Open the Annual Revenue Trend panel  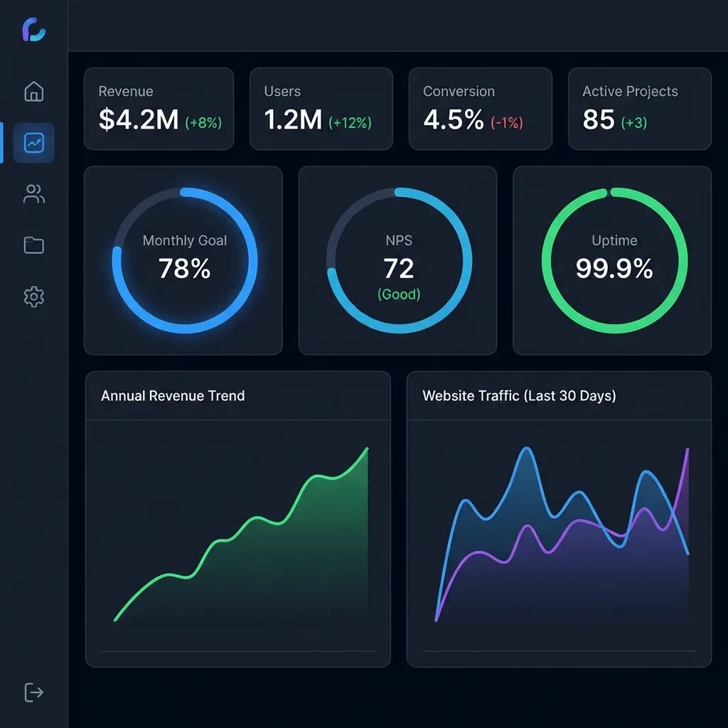pos(173,396)
